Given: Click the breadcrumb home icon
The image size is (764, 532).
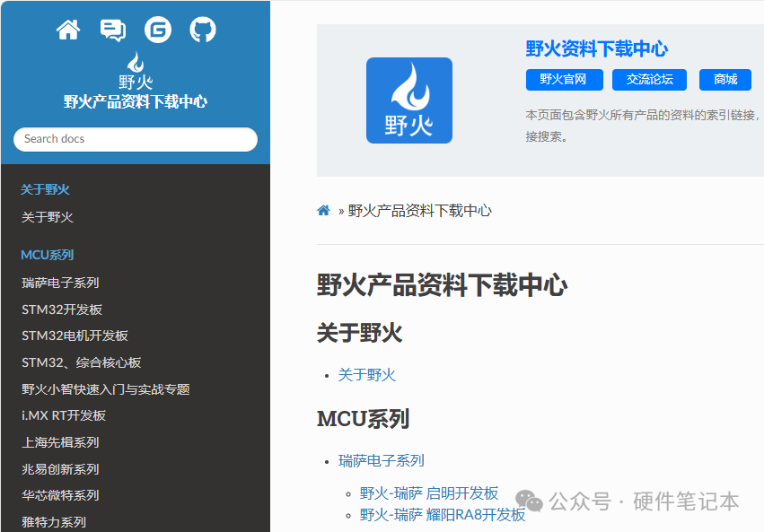Looking at the screenshot, I should pos(323,211).
